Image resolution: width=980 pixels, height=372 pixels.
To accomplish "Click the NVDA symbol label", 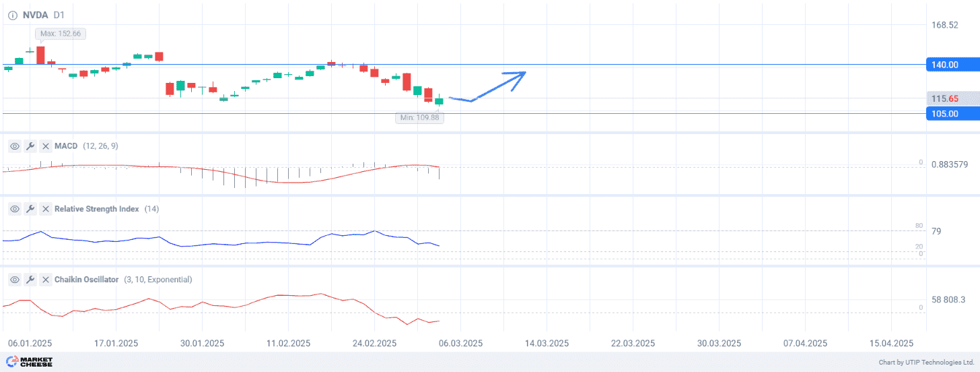I will [35, 14].
